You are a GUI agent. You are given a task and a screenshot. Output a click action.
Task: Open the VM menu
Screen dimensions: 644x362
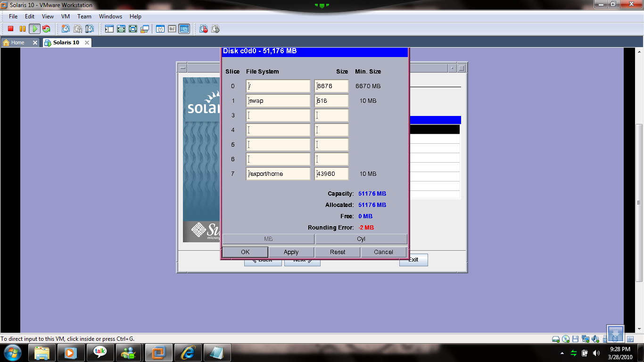coord(66,16)
